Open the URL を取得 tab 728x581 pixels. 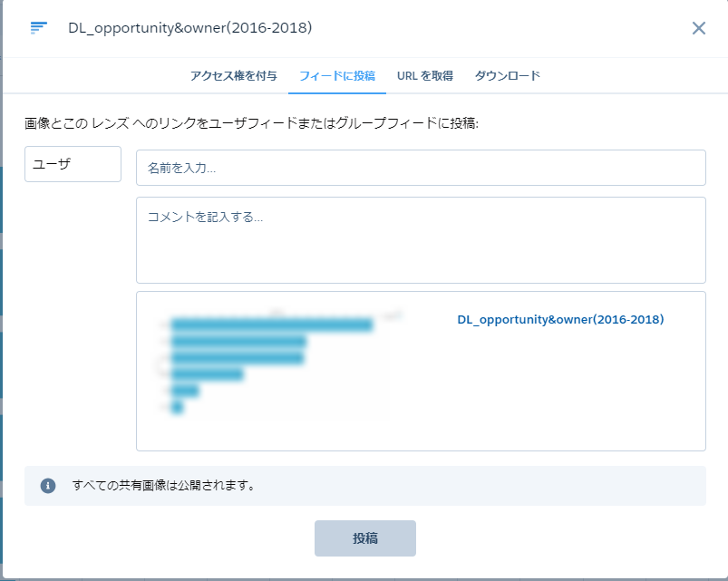coord(424,76)
